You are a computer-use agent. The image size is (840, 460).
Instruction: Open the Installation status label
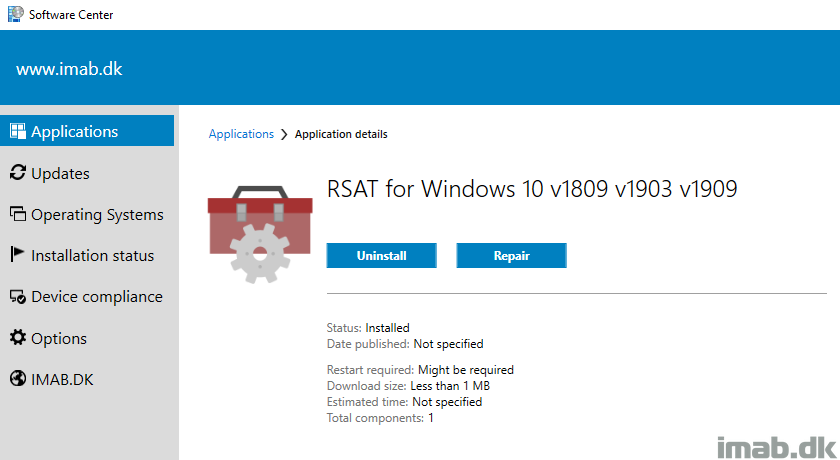pyautogui.click(x=93, y=256)
